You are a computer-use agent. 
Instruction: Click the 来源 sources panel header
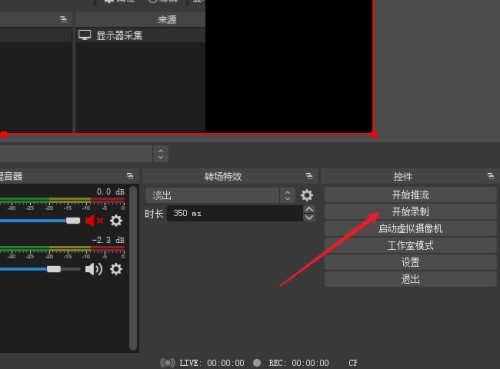pos(140,20)
